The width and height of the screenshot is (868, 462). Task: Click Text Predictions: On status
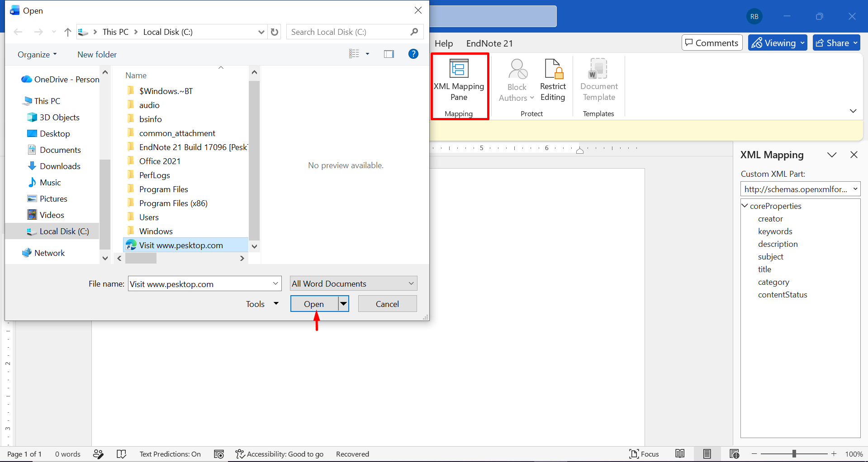170,454
